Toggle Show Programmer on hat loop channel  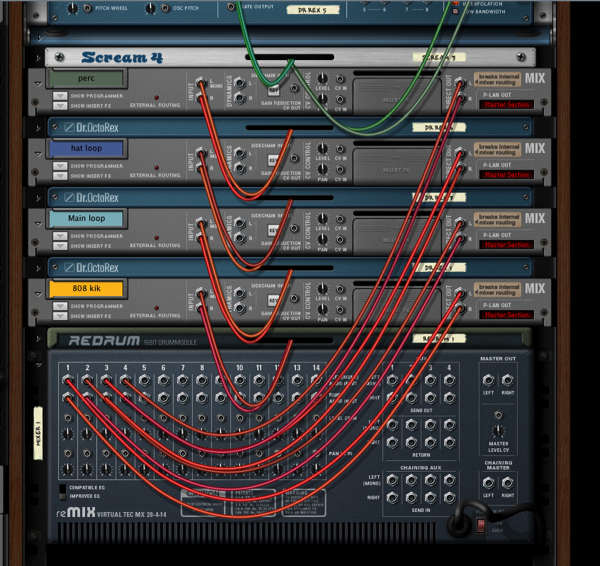tap(60, 166)
